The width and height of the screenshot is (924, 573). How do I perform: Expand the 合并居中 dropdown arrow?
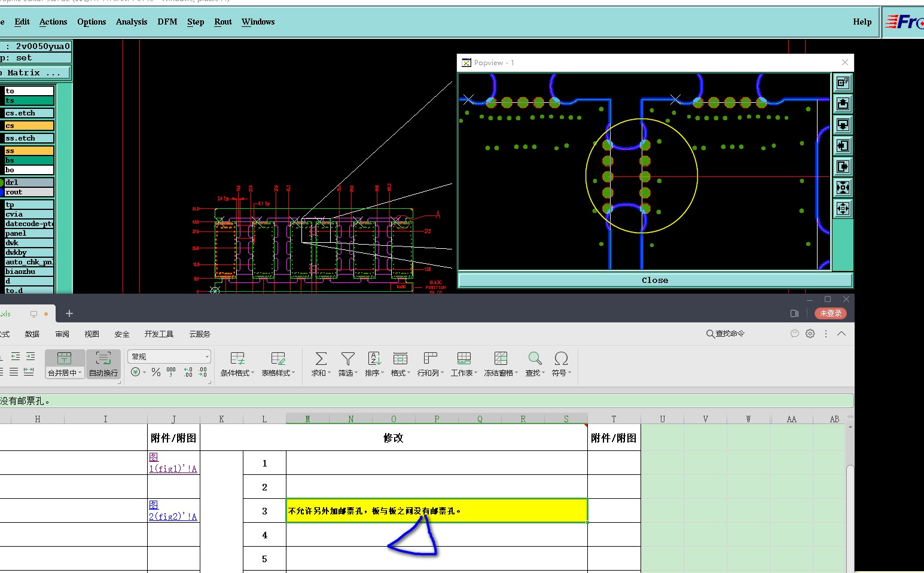pos(80,373)
